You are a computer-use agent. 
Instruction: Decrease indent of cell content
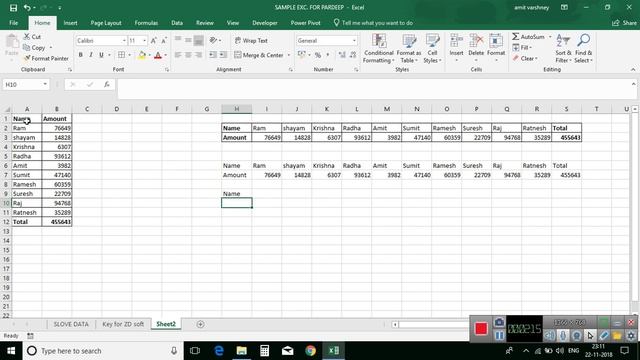tap(213, 55)
